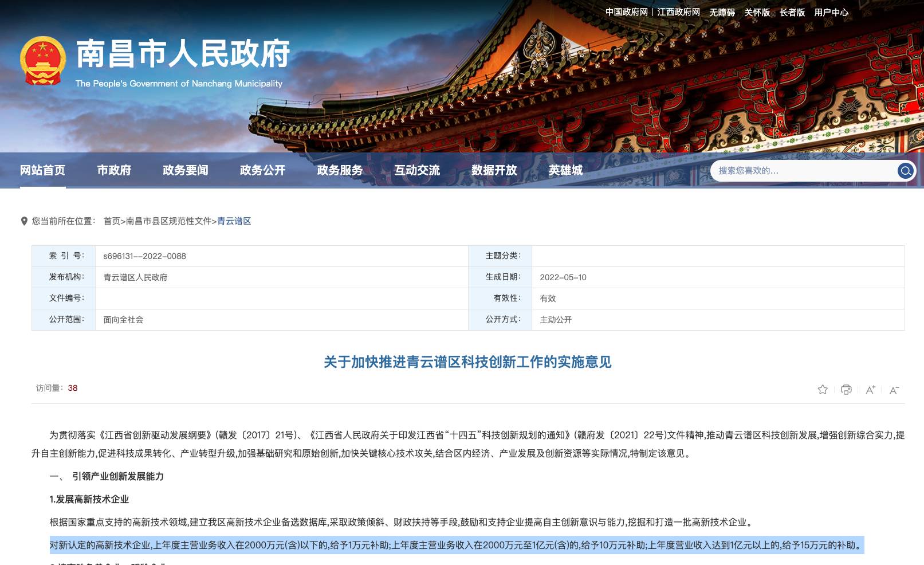Viewport: 924px width, 565px height.
Task: Click the 无障碍 accessibility link
Action: coord(722,12)
